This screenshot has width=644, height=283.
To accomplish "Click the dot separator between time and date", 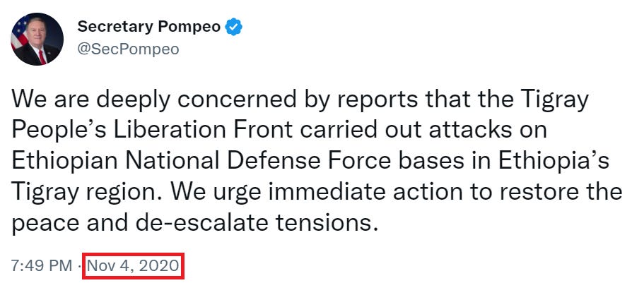I will pyautogui.click(x=79, y=266).
